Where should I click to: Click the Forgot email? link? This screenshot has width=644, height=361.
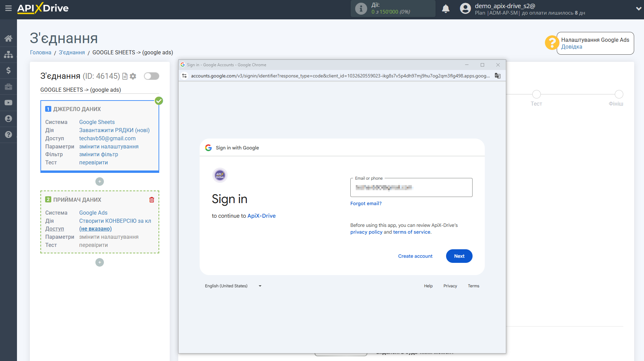pos(366,203)
